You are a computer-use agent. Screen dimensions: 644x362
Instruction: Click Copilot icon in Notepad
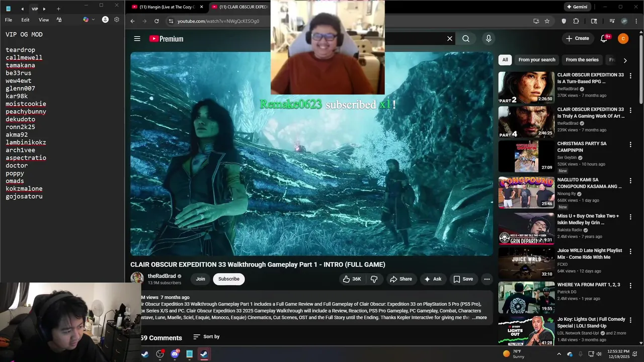coord(86,20)
